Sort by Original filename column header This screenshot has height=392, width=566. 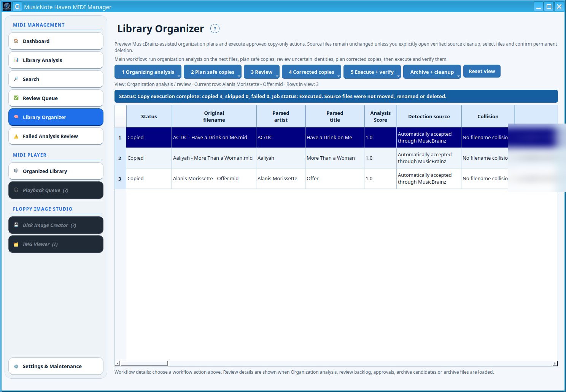coord(214,116)
